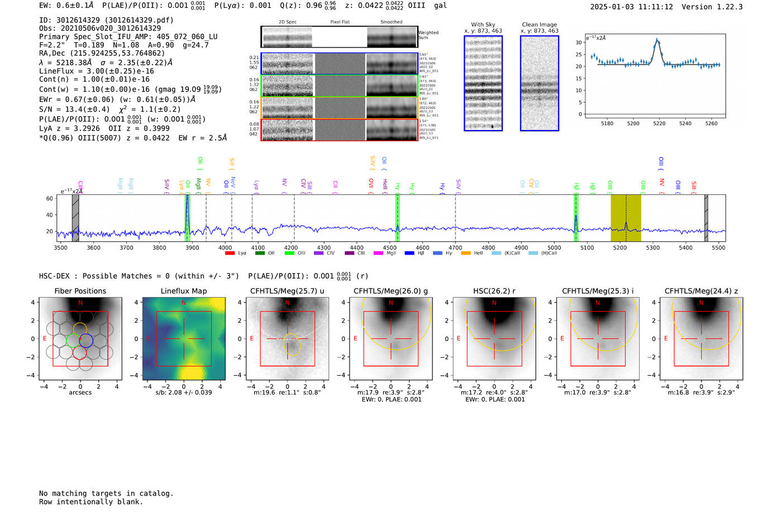Open the CFHTLS/Meg(24.4) z cutout
Image resolution: width=782 pixels, height=532 pixels.
[x=701, y=338]
